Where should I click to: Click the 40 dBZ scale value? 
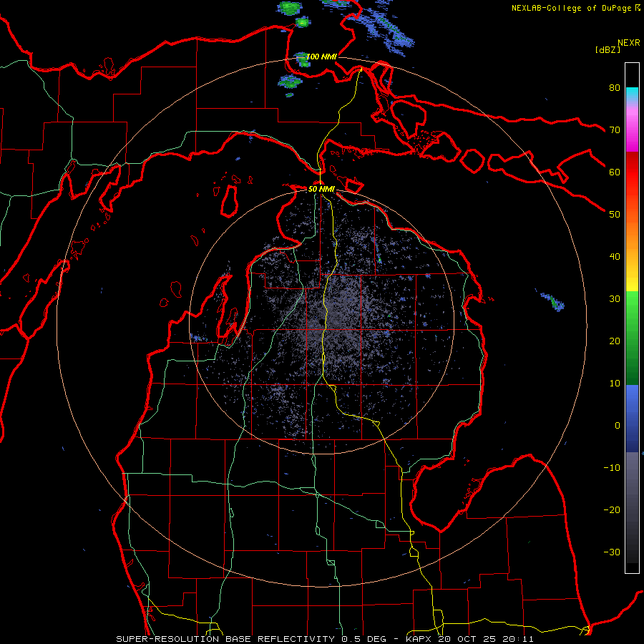tap(615, 256)
